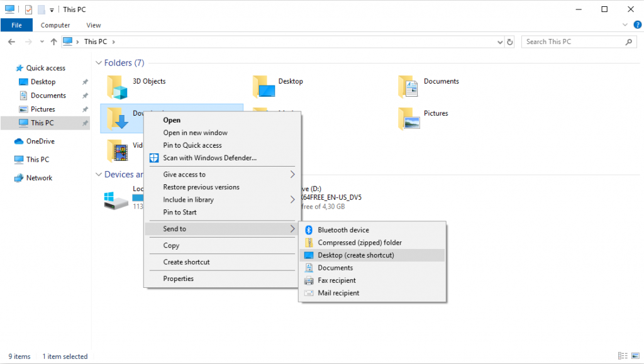Open recent locations dropdown arrow
The width and height of the screenshot is (644, 364).
[x=42, y=42]
